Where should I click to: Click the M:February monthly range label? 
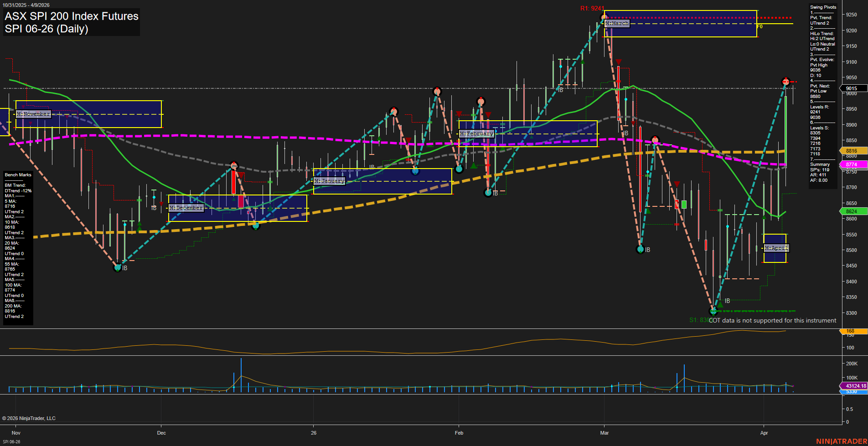click(x=476, y=133)
